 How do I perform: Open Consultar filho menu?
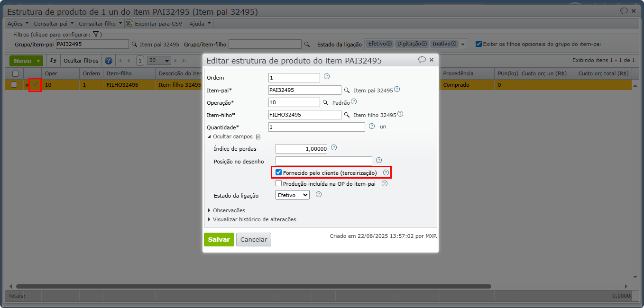(x=101, y=23)
